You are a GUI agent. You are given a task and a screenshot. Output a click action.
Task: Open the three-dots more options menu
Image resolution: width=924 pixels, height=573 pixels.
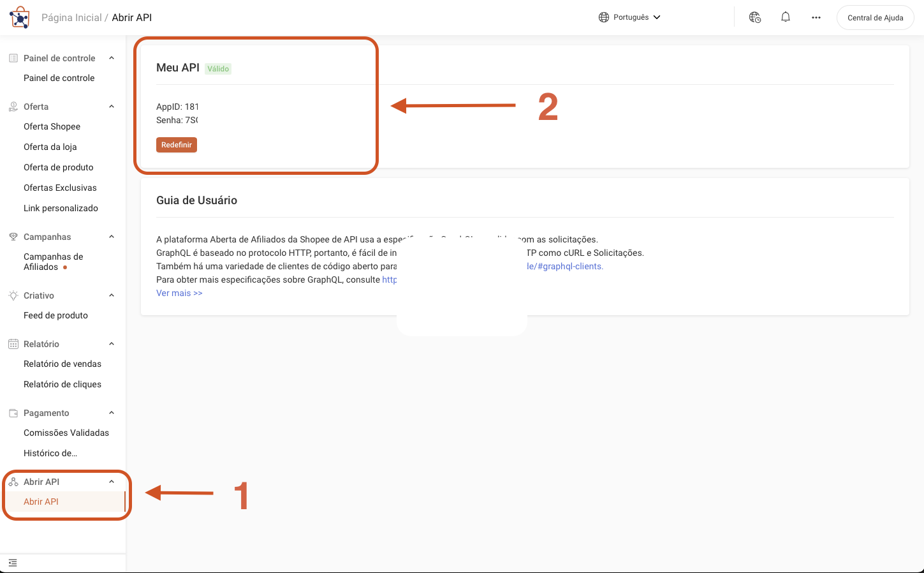click(x=816, y=17)
